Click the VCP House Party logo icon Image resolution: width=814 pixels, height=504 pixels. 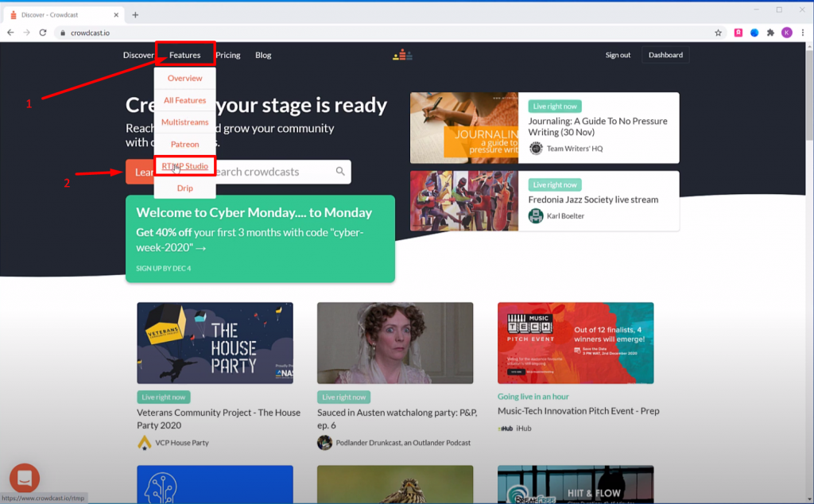pyautogui.click(x=145, y=443)
